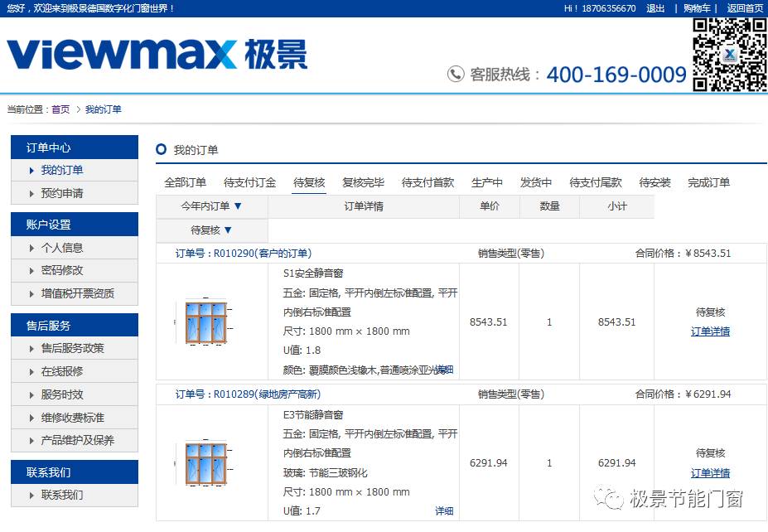
Task: Click the Viewmax 极景 logo
Action: click(157, 55)
